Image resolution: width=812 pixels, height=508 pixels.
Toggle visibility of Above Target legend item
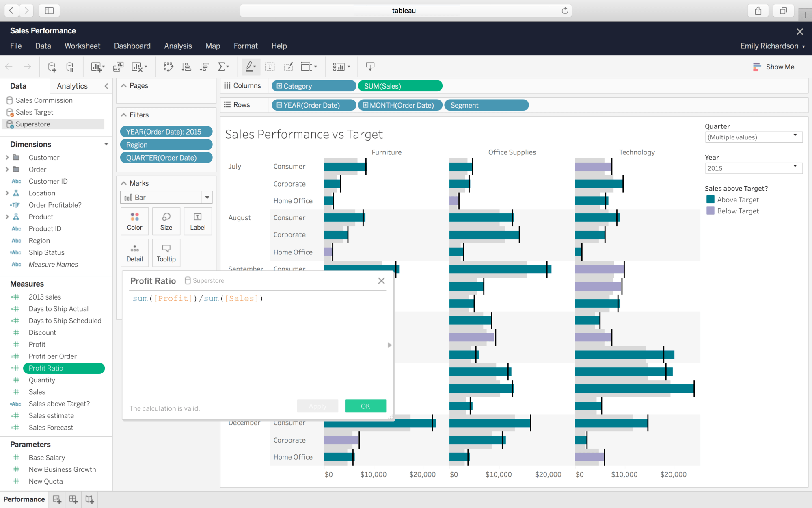[x=737, y=200]
